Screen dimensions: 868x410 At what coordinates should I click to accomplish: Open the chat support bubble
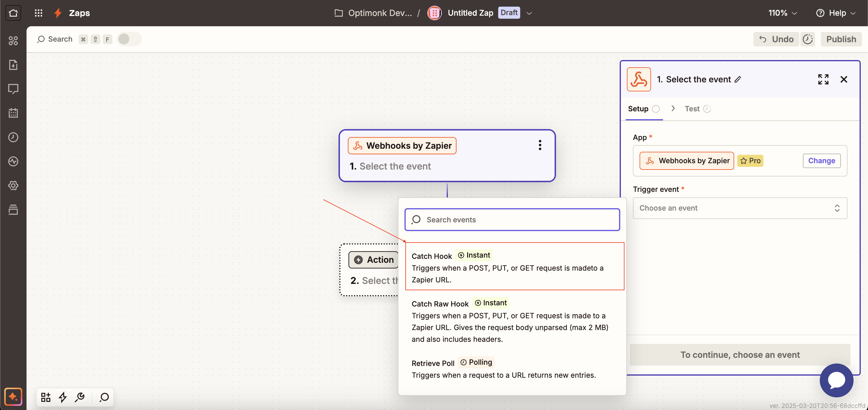836,380
